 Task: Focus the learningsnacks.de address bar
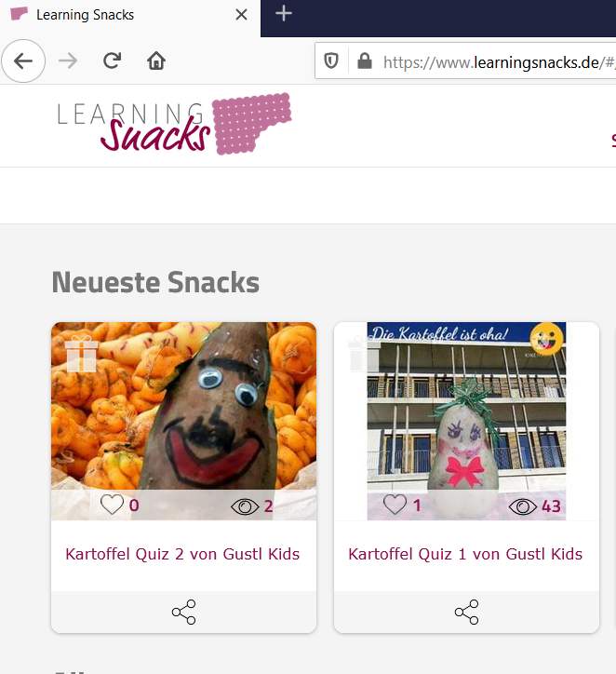click(x=499, y=62)
